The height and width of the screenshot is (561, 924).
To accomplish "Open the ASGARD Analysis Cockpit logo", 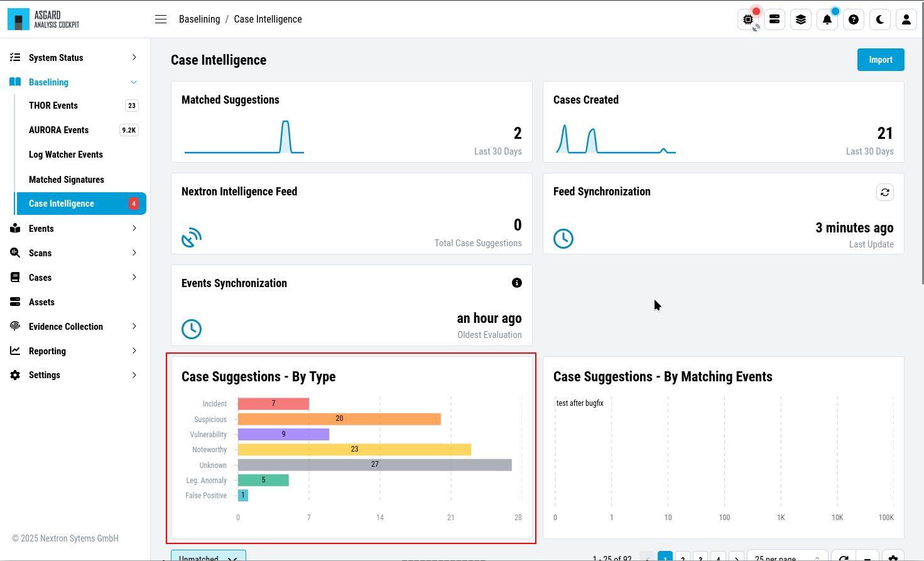I will 43,19.
